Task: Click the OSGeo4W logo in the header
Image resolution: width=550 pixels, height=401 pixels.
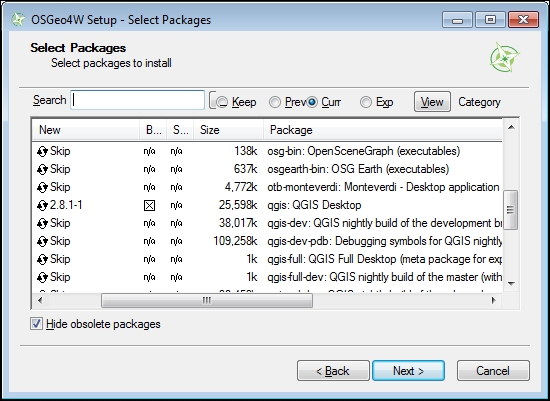Action: [504, 57]
